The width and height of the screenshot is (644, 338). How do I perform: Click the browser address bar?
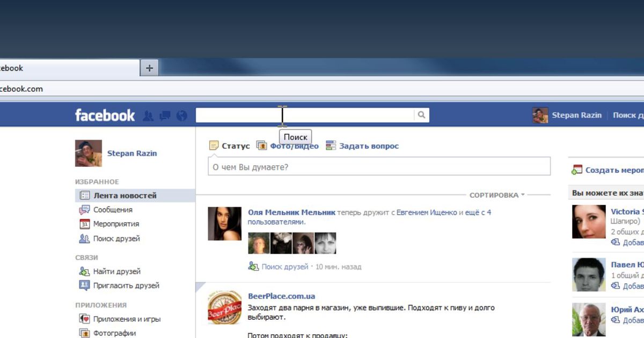(x=322, y=89)
